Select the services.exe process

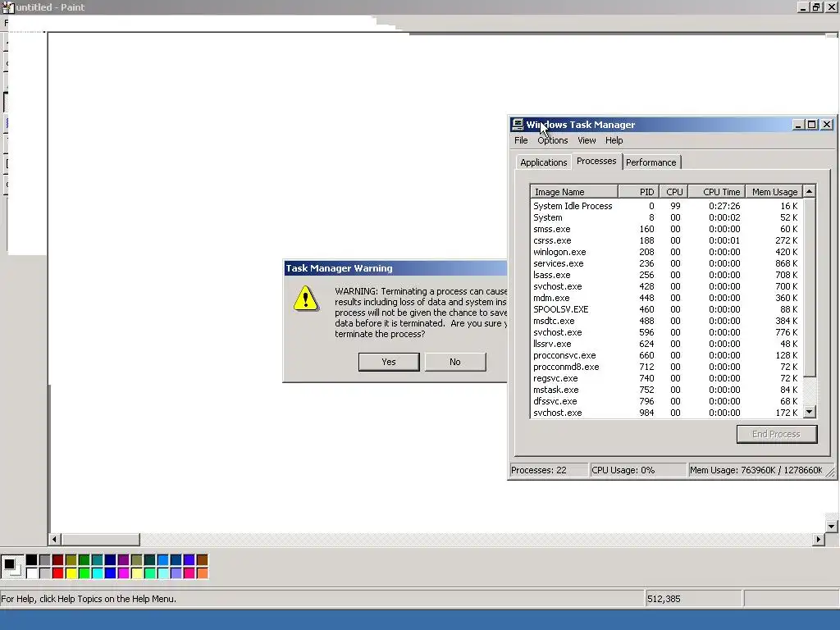[666, 263]
